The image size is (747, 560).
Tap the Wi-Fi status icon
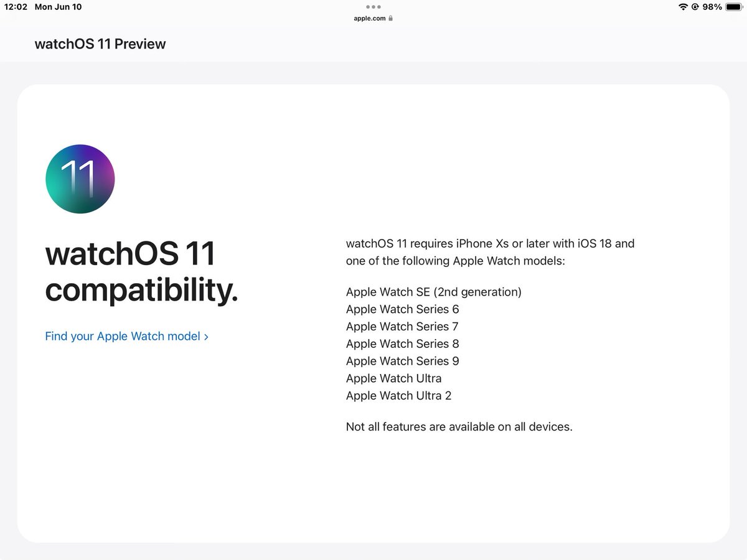pos(683,7)
